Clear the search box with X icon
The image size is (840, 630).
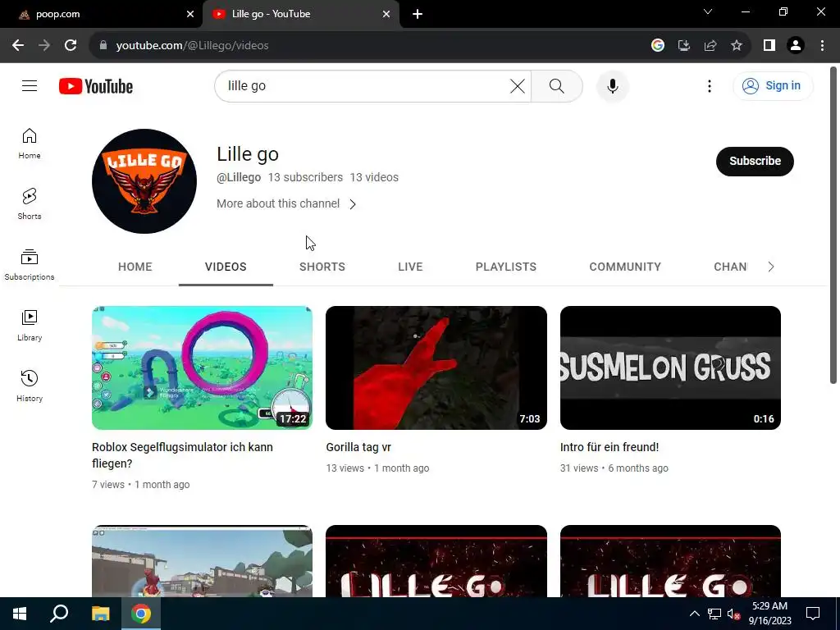pyautogui.click(x=517, y=85)
